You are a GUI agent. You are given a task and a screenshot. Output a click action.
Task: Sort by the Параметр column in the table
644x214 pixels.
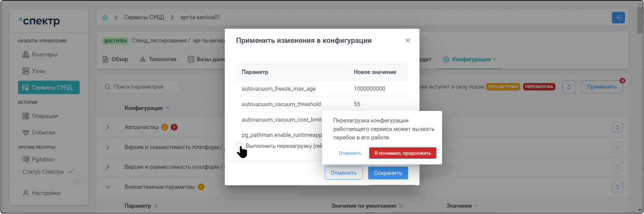[141, 206]
